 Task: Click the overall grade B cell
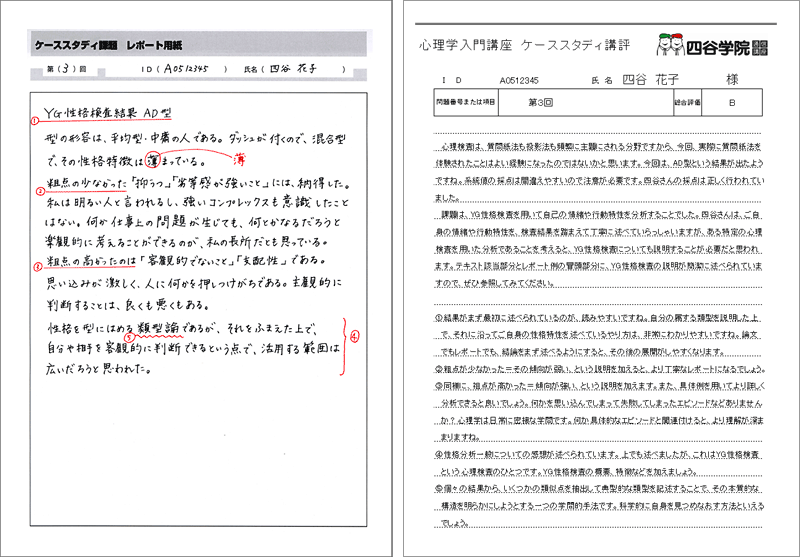tap(732, 103)
